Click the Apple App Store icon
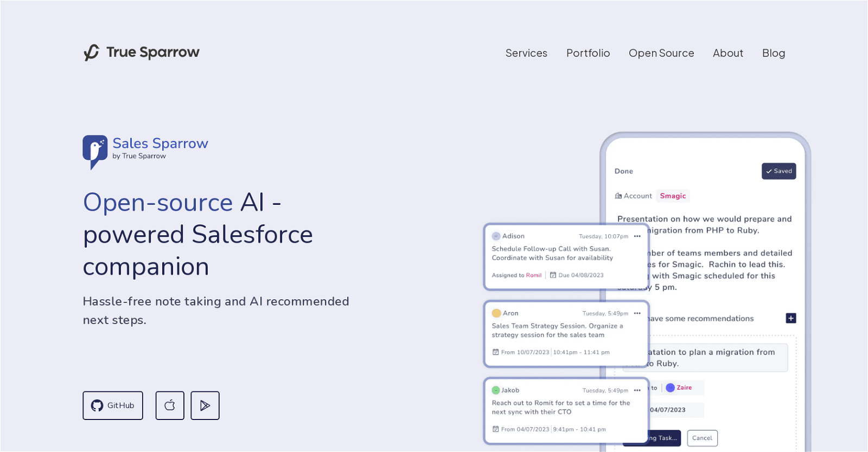 click(170, 405)
